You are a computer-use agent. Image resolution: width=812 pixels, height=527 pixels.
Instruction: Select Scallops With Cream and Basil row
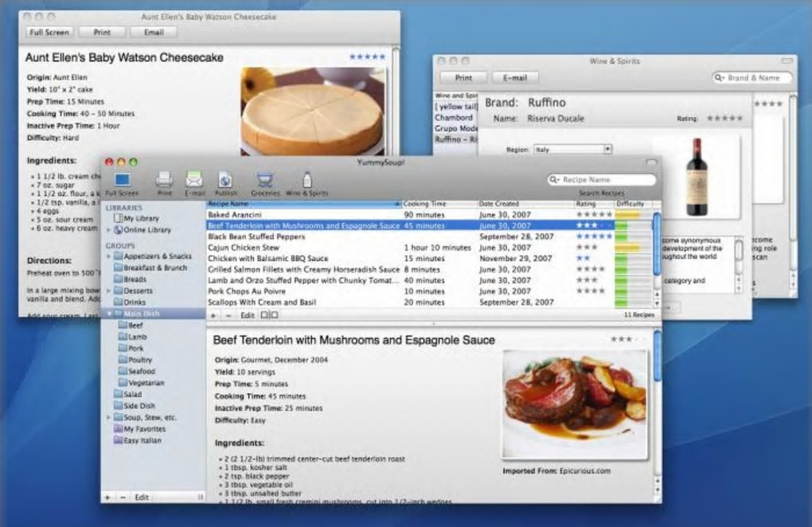[429, 303]
